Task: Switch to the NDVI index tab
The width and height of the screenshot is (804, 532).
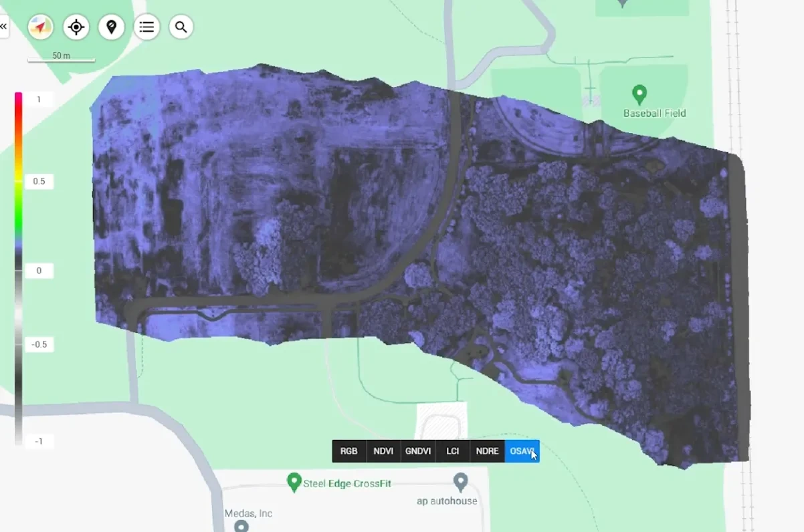Action: pos(383,451)
